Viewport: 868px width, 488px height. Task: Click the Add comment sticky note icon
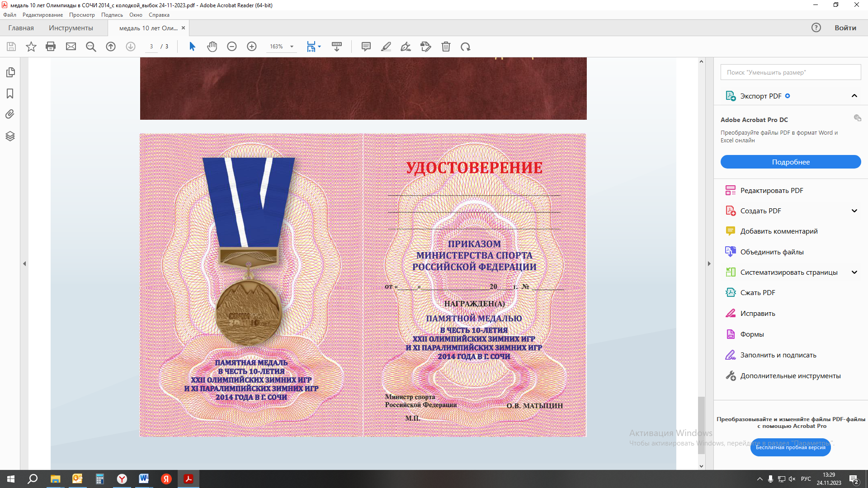click(x=366, y=47)
